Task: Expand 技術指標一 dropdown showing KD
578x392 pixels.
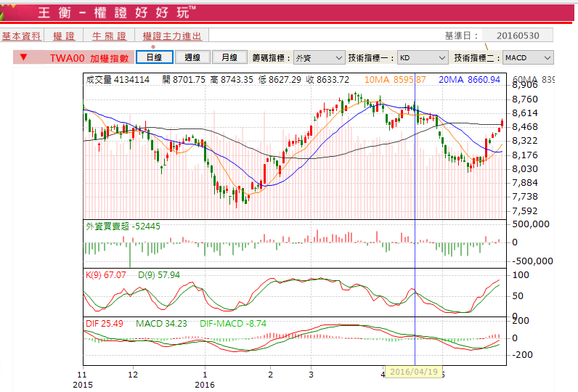Action: [423, 57]
